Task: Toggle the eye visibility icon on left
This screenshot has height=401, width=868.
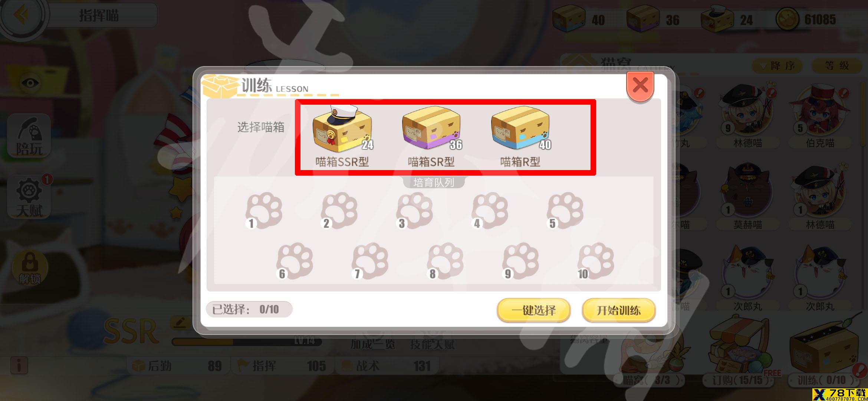Action: click(x=30, y=82)
